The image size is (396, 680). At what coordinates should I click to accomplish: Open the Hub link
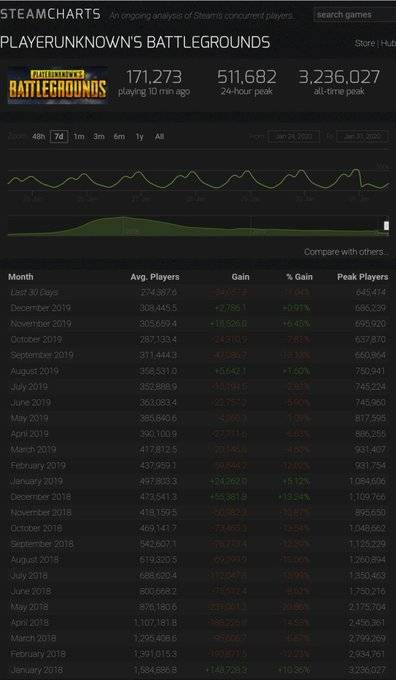[x=388, y=43]
